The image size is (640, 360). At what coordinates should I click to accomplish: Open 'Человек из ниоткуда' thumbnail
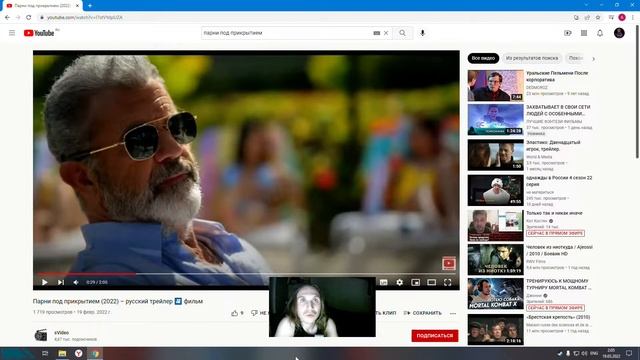[496, 260]
